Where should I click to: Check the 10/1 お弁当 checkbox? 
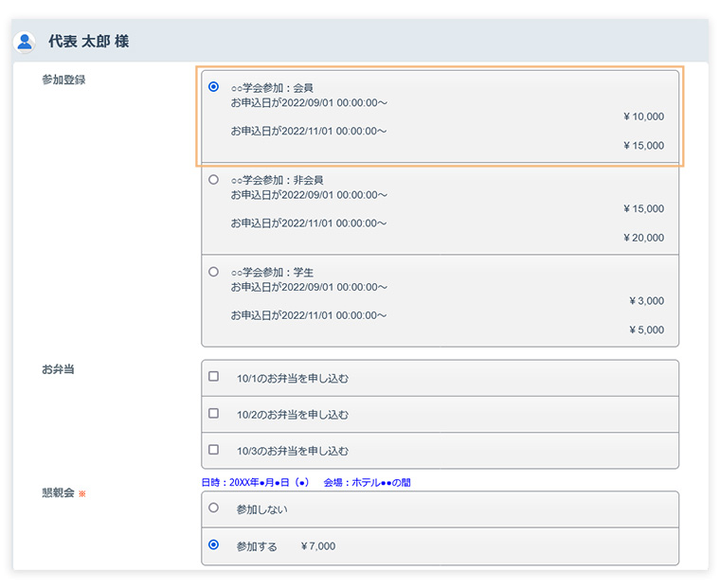(x=213, y=377)
